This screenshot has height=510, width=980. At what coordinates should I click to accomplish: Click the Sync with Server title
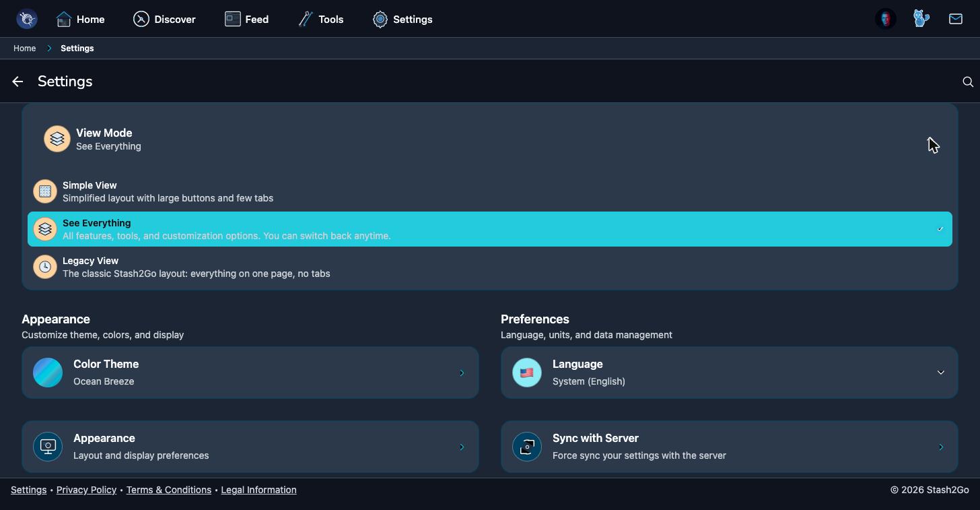596,438
